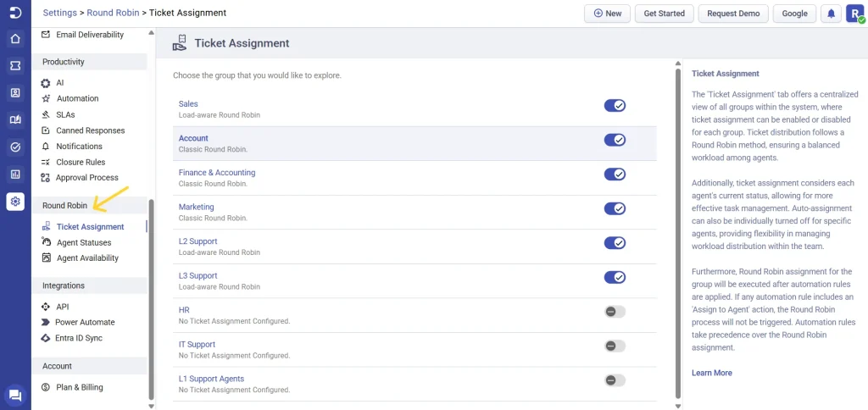Image resolution: width=868 pixels, height=410 pixels.
Task: Open the notifications bell icon
Action: pos(831,14)
